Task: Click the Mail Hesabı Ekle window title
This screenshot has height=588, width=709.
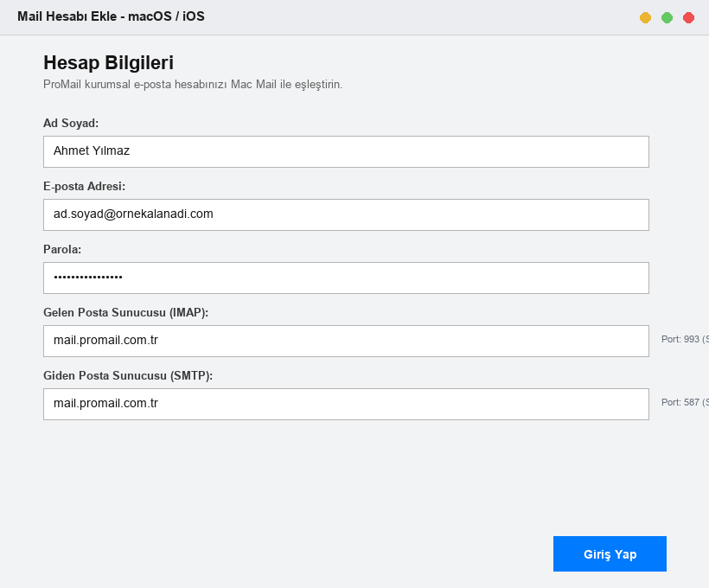Action: coord(111,16)
